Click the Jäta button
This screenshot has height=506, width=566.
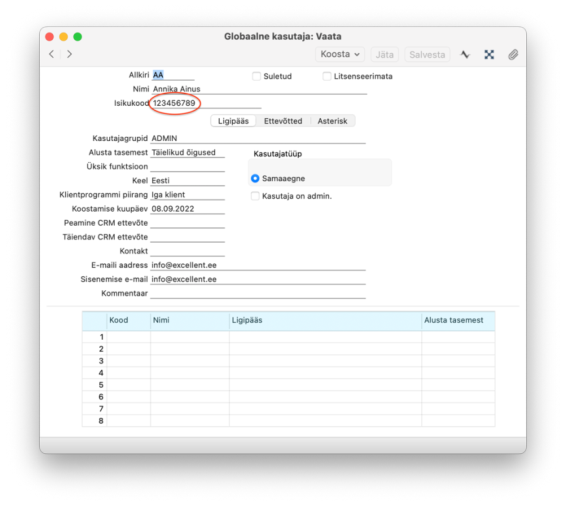point(384,54)
